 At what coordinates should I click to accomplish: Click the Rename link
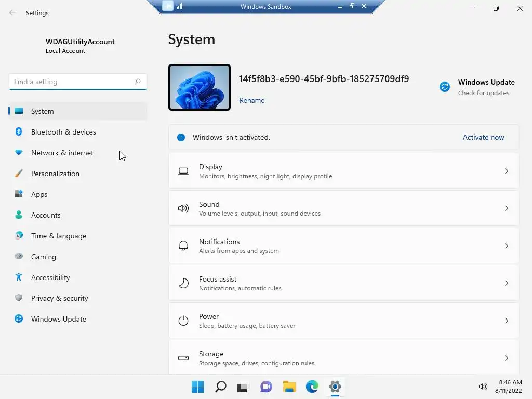pyautogui.click(x=252, y=100)
